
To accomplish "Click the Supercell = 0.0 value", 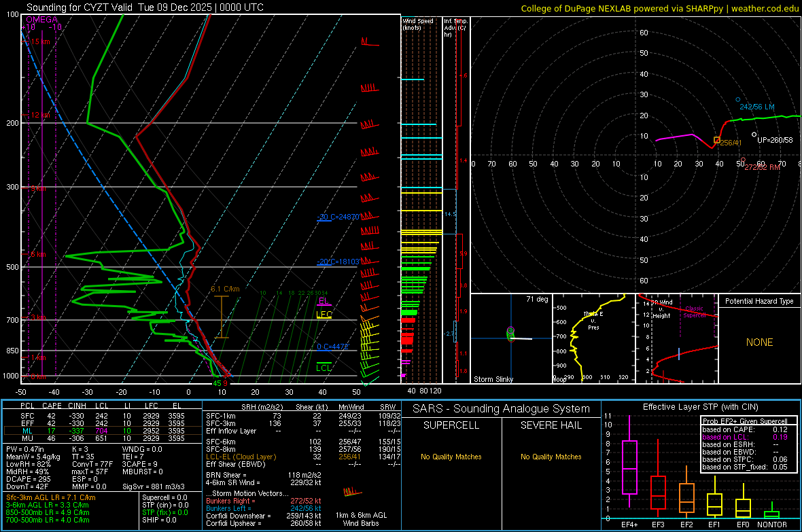I will click(164, 497).
